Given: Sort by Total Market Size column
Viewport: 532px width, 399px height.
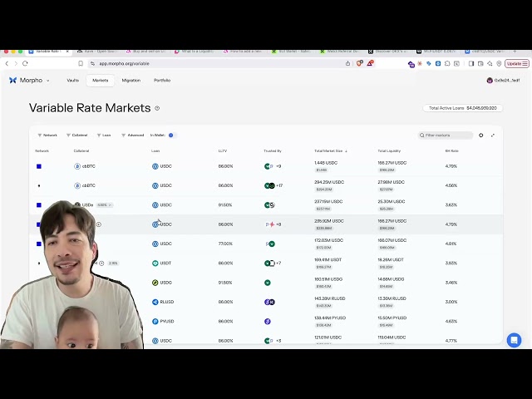Looking at the screenshot, I should (x=331, y=150).
